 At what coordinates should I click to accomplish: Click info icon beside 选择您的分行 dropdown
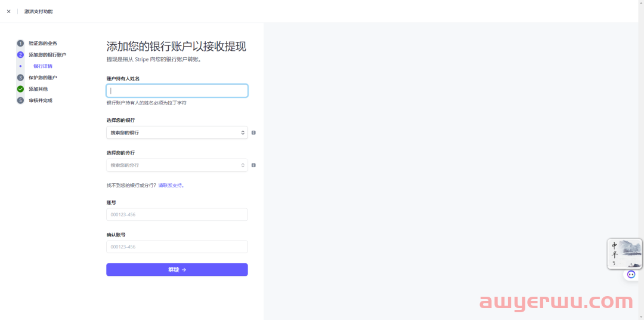(x=253, y=165)
